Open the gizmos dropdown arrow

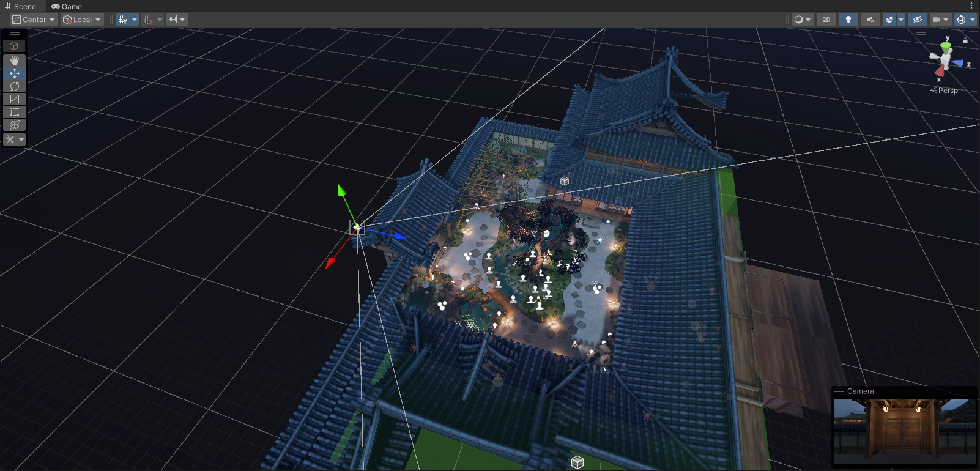click(x=973, y=20)
